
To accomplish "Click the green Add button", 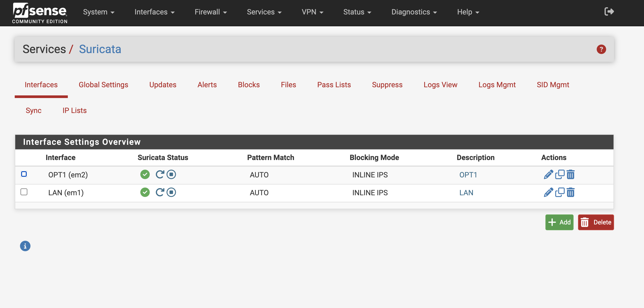I will [559, 222].
